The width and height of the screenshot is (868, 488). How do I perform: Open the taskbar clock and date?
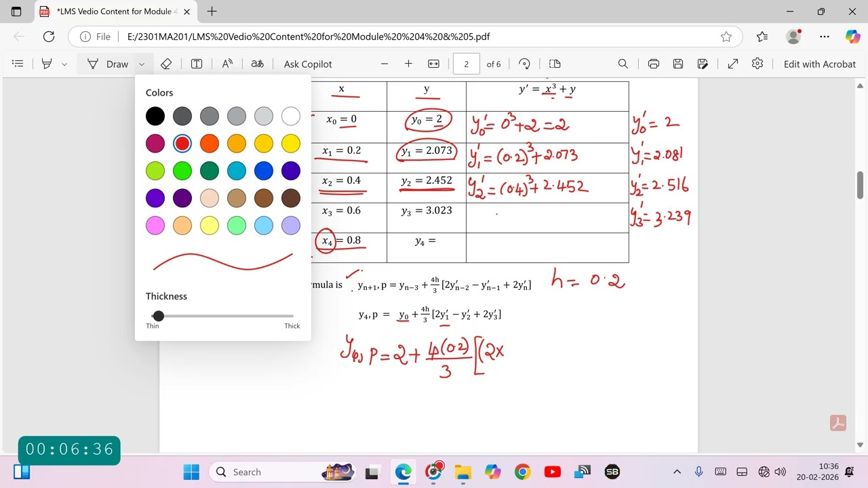tap(828, 472)
